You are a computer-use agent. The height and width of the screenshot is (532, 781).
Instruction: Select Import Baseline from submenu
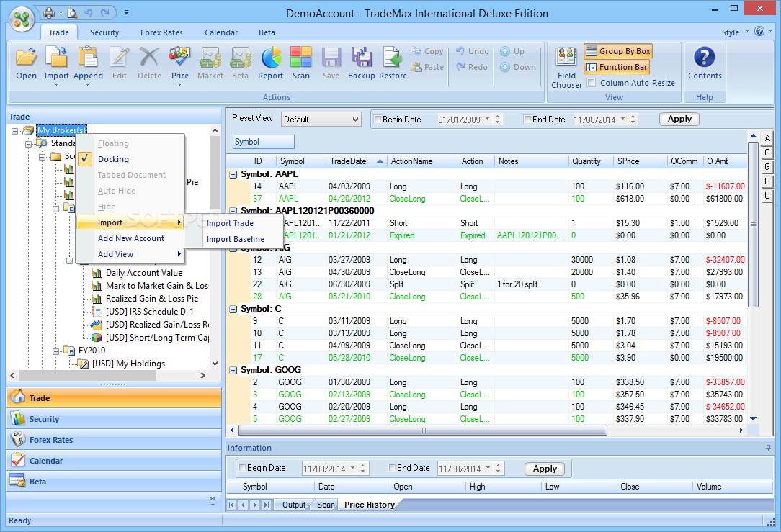[235, 240]
